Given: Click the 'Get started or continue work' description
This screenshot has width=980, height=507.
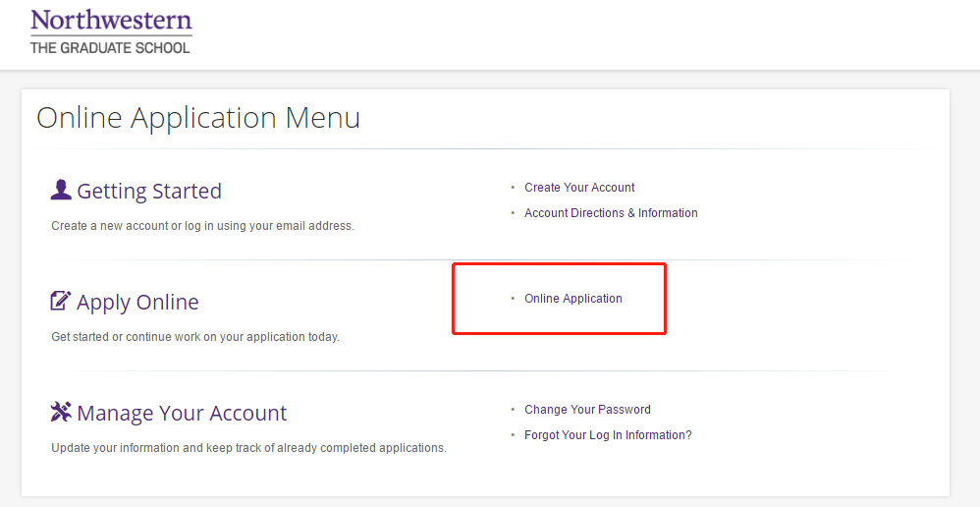Looking at the screenshot, I should [x=195, y=337].
